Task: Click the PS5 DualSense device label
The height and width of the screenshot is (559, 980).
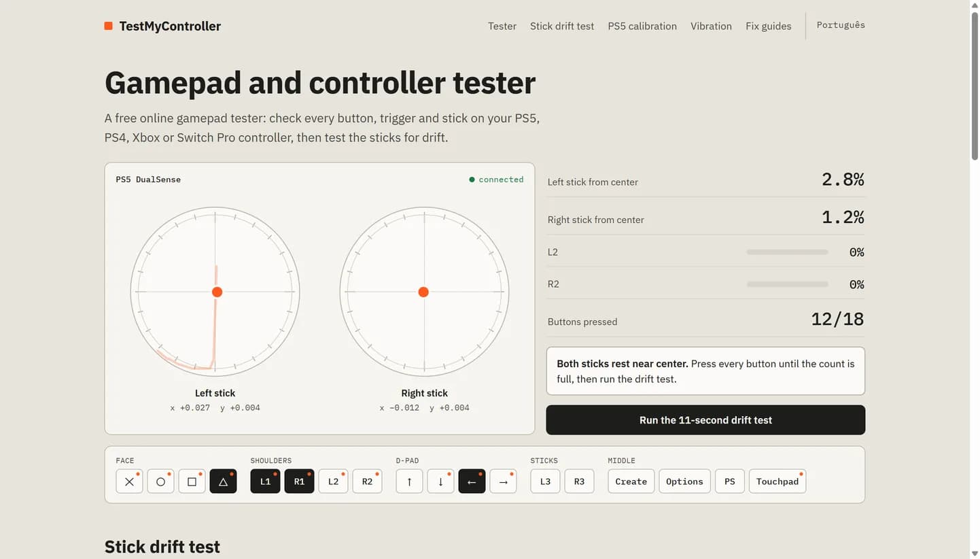Action: point(148,180)
